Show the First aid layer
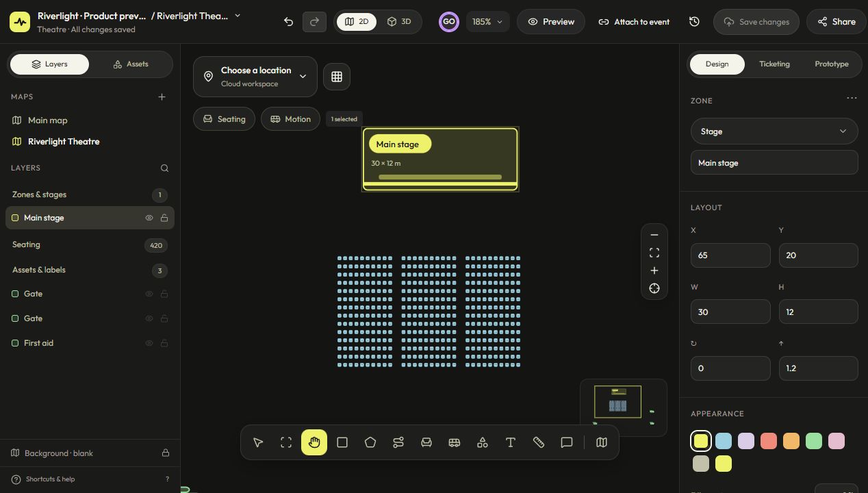The height and width of the screenshot is (493, 868). tap(149, 343)
